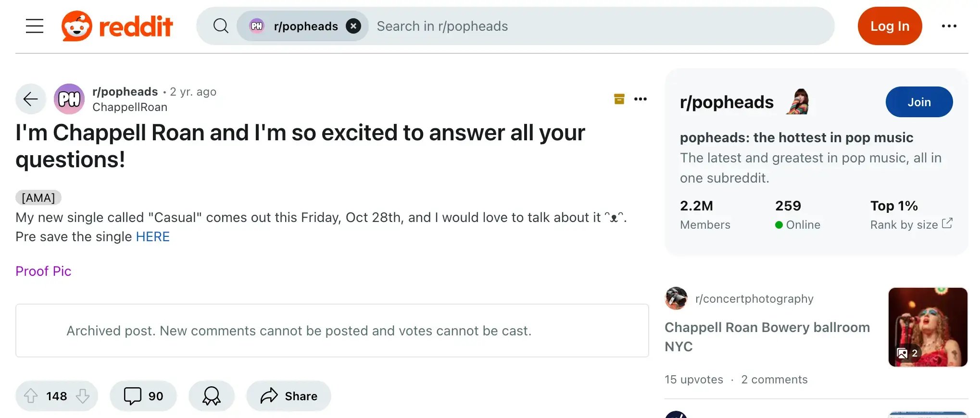Downvote the Chappell Roan AMA post

pos(83,396)
